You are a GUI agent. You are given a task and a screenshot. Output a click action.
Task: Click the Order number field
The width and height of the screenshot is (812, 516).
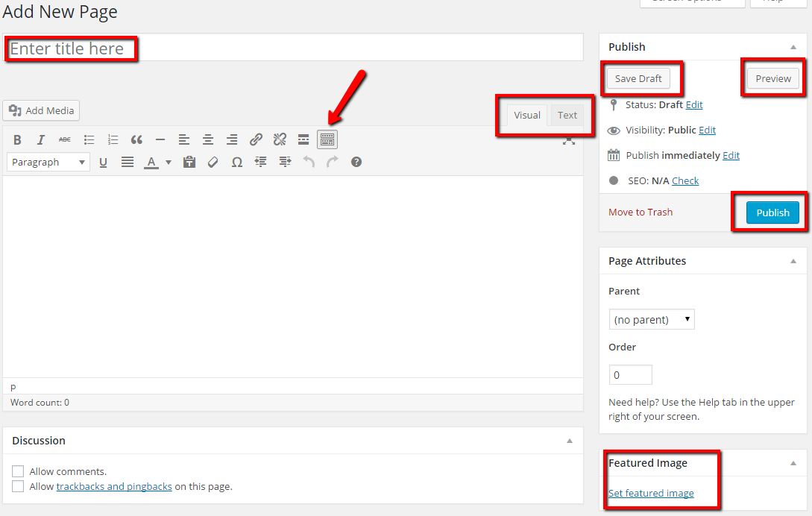point(631,374)
